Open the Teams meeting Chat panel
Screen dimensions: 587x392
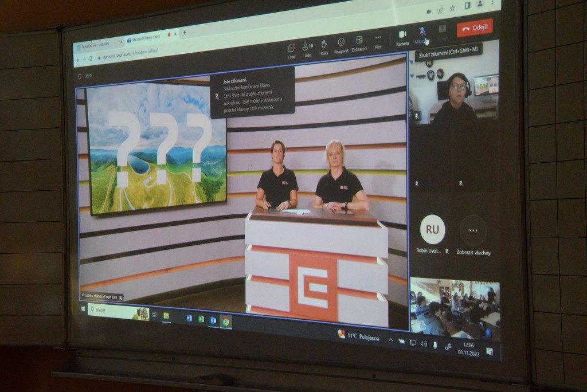click(291, 50)
